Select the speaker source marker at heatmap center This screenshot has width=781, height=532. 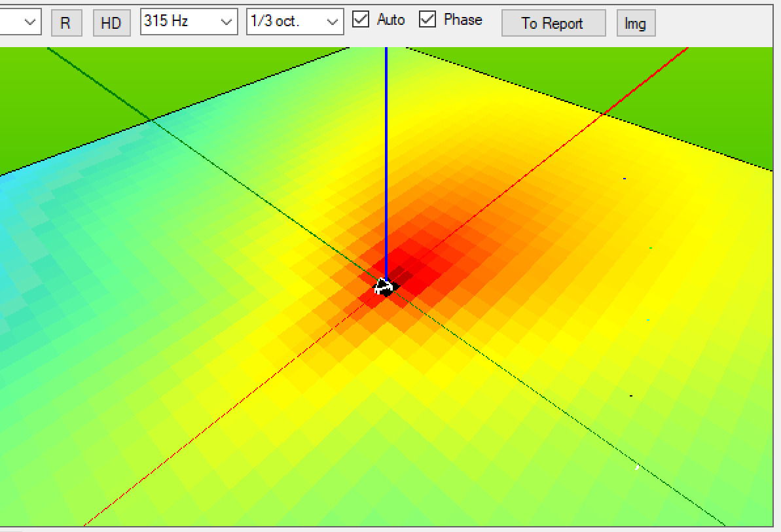[386, 286]
